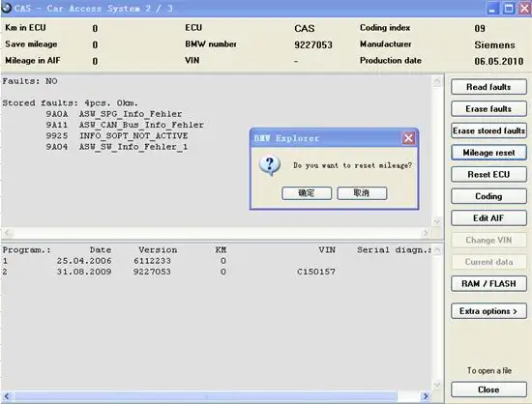
Task: Open the RAM / FLASH option
Action: [488, 284]
